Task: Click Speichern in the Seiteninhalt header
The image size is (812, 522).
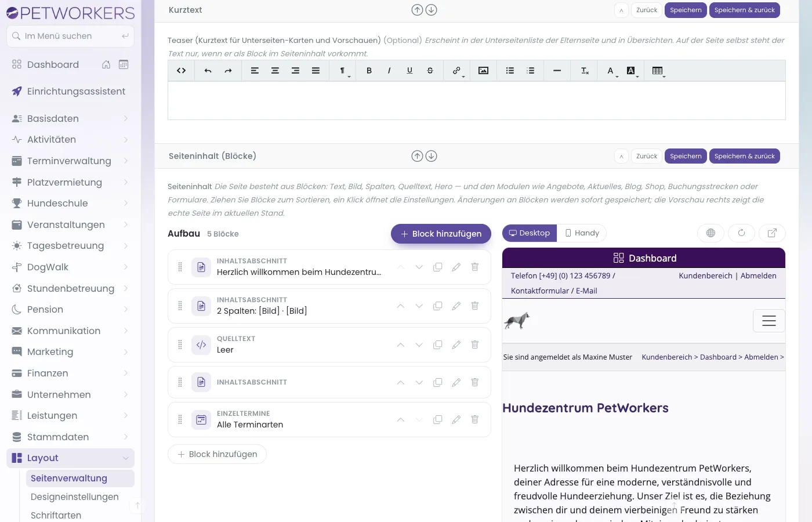Action: pos(686,156)
